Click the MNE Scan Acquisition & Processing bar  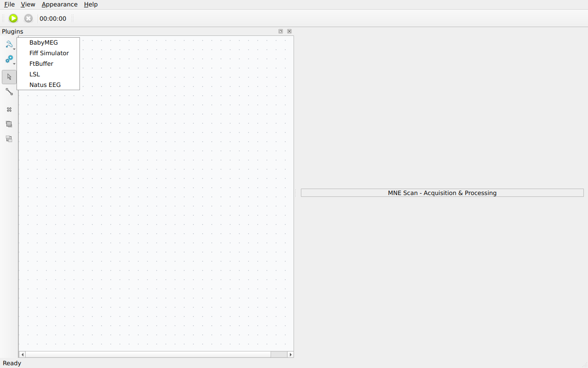point(442,193)
